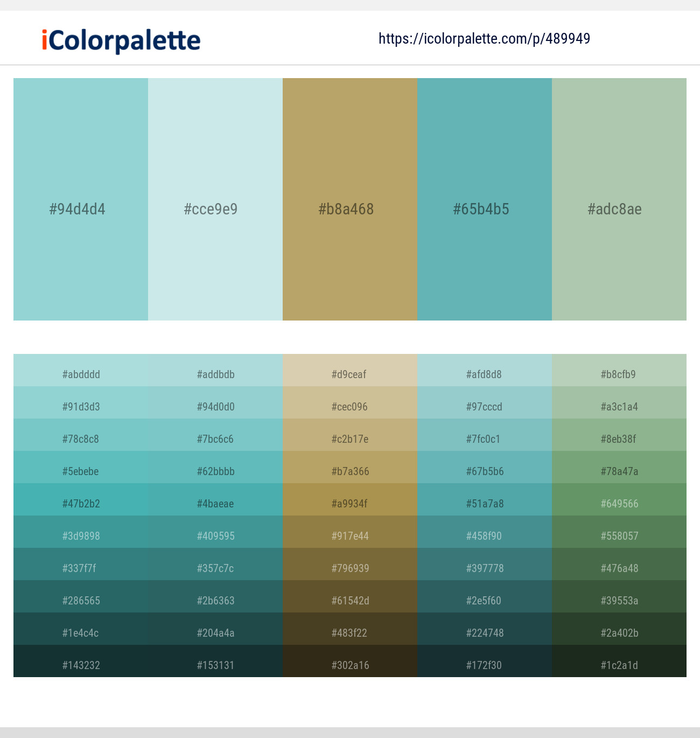Select the large #cce9e9 pale swatch

click(215, 199)
